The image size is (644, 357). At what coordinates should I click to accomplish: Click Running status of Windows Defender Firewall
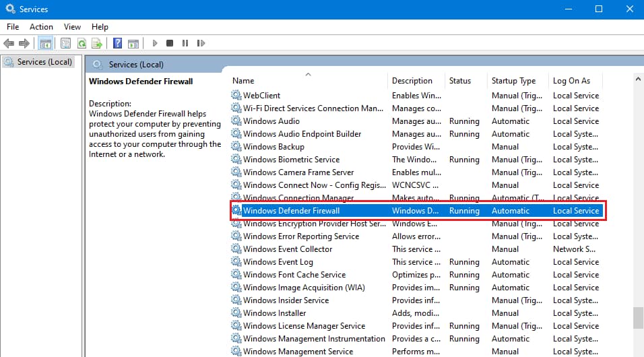(464, 211)
